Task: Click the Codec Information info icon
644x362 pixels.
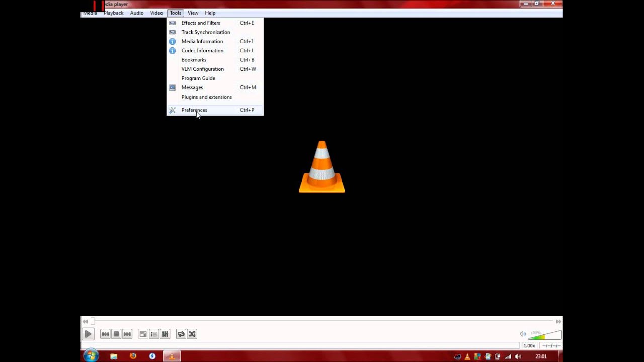Action: pyautogui.click(x=172, y=51)
